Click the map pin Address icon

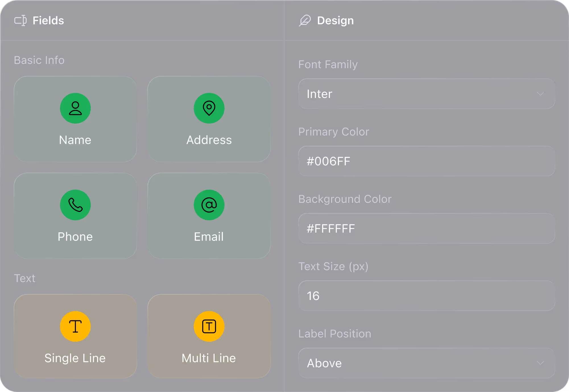point(209,108)
